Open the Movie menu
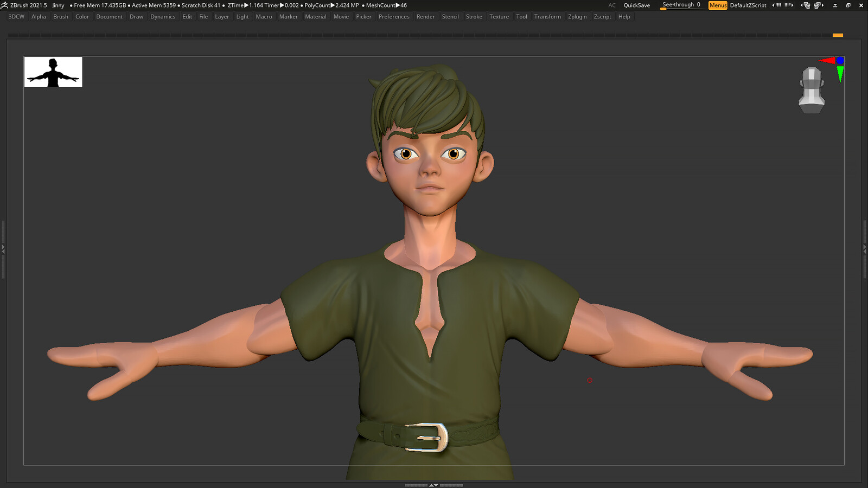 pos(341,17)
